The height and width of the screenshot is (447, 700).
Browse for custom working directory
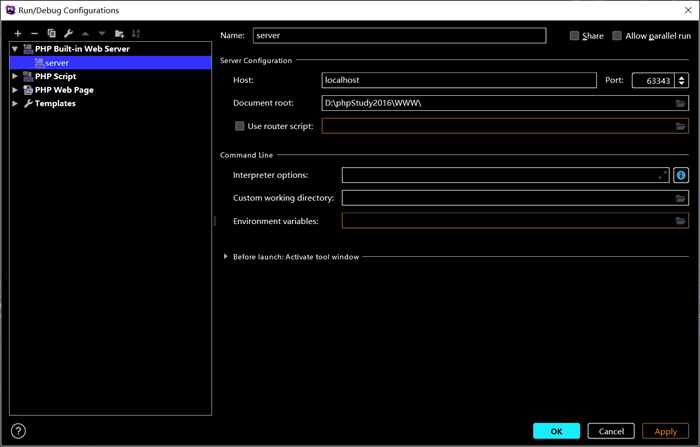[680, 198]
